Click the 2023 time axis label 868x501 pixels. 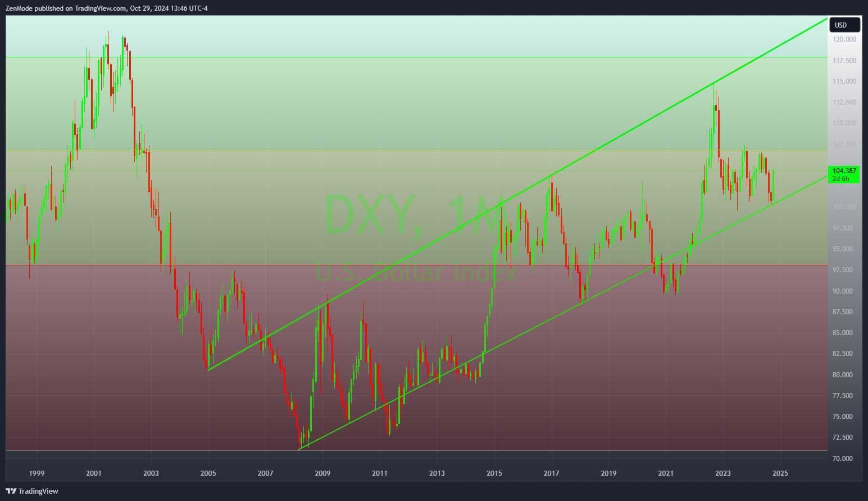(x=723, y=473)
